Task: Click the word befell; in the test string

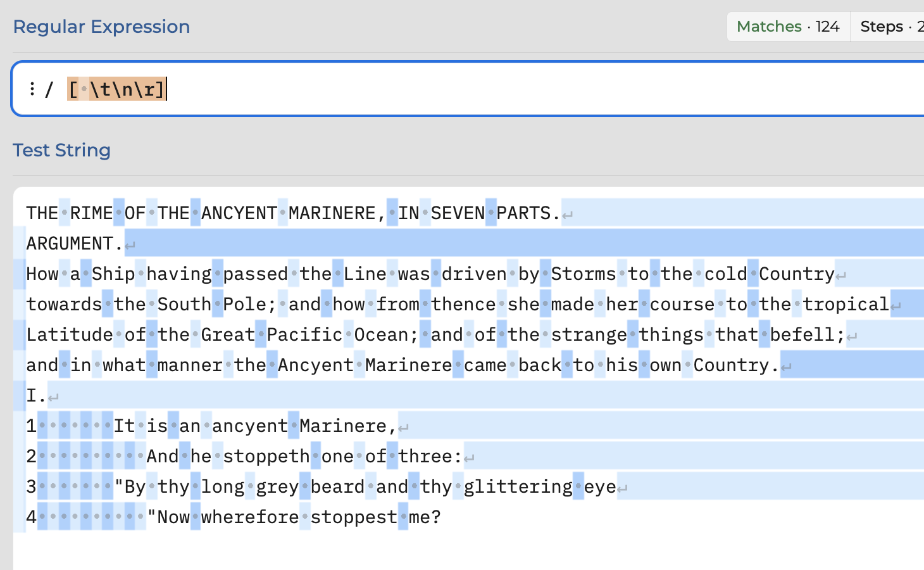Action: [808, 334]
